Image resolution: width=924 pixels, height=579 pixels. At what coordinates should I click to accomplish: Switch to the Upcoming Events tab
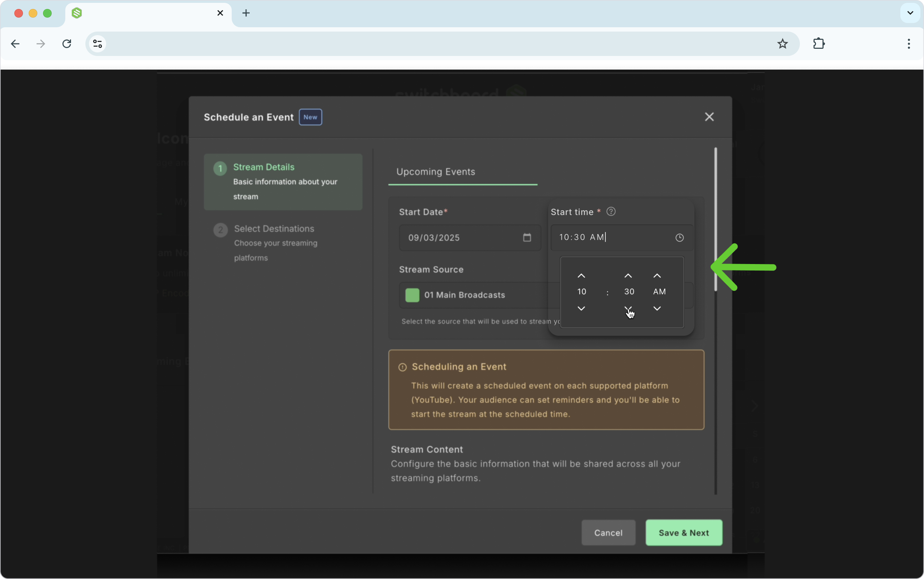point(435,171)
